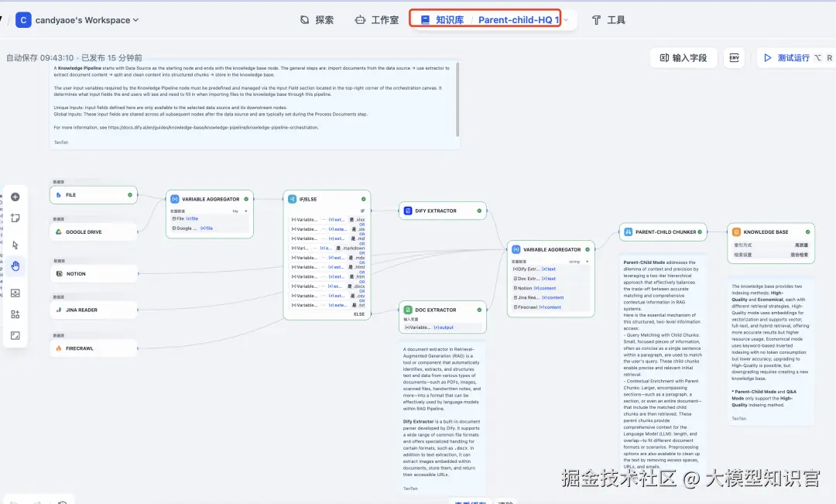Click the ELSE label in IF/ELSE node

(359, 314)
